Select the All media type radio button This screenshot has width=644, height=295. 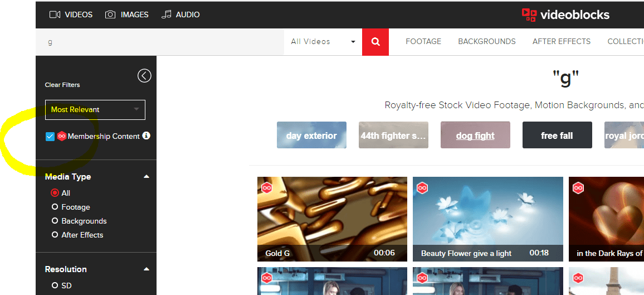55,193
